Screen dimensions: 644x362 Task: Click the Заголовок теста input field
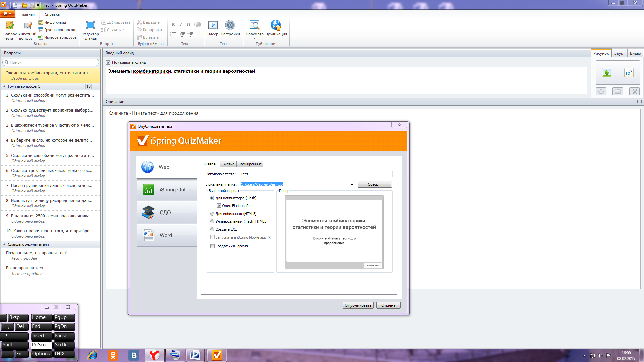[316, 174]
